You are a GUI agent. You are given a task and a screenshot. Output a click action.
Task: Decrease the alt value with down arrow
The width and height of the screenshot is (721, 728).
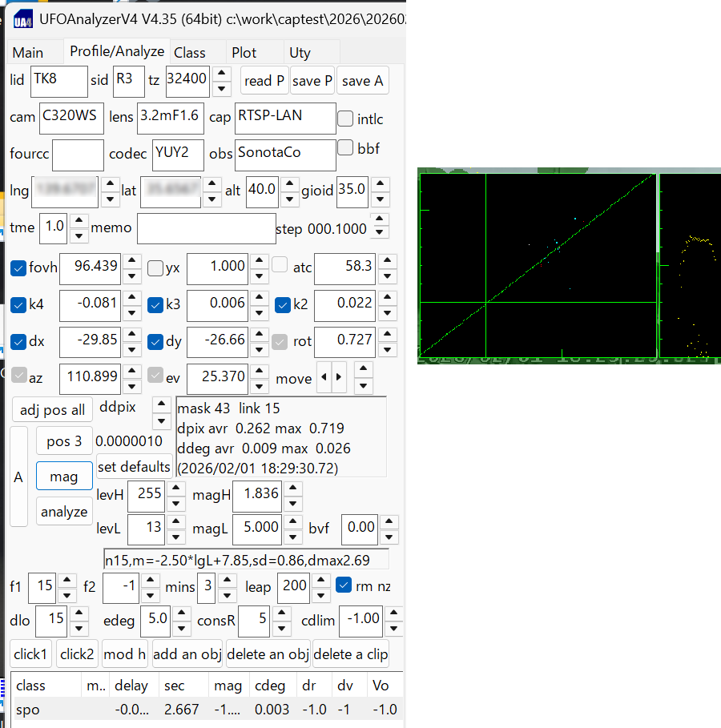click(289, 199)
